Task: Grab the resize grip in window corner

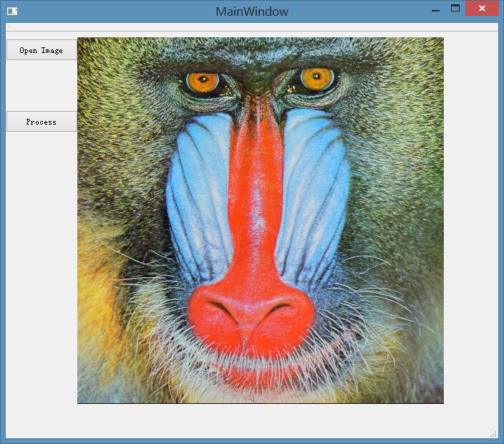Action: point(493,434)
